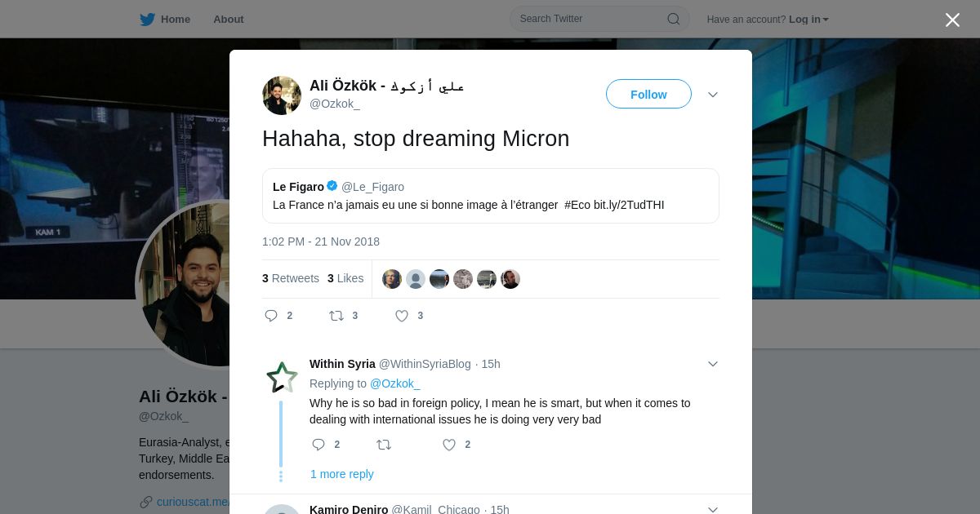Close the tweet overlay
980x514 pixels.
(952, 20)
